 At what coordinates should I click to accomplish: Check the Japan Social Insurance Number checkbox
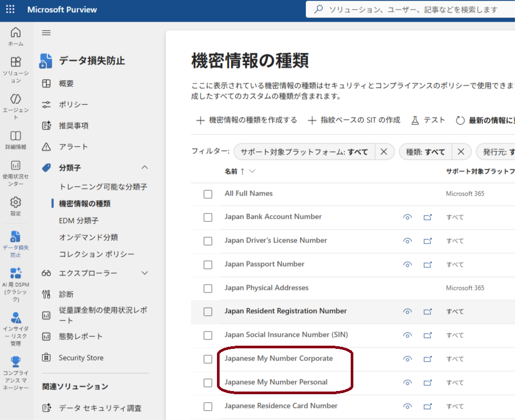pos(208,335)
